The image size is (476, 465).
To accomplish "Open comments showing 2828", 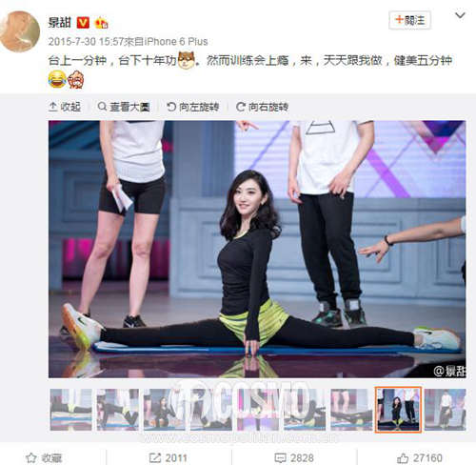I will pos(294,457).
